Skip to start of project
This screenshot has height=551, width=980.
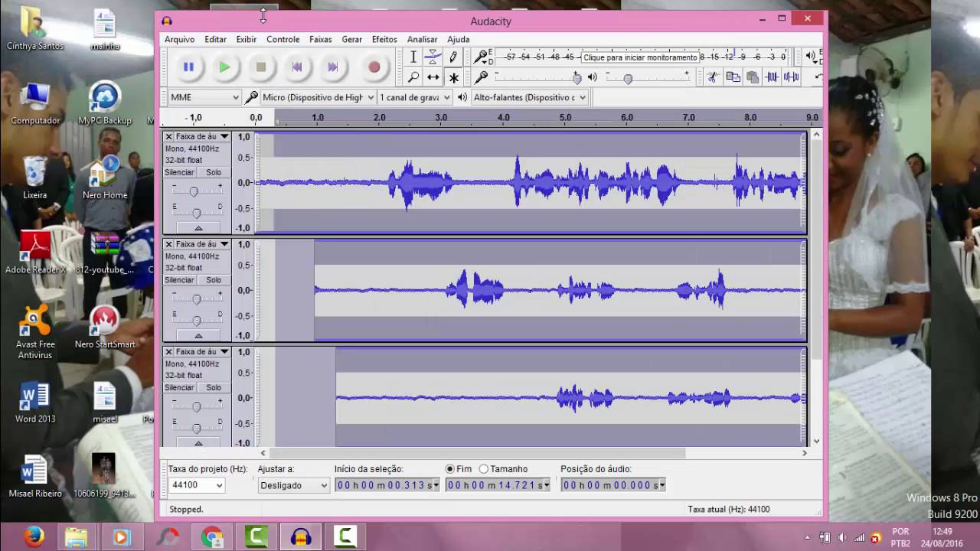pyautogui.click(x=297, y=67)
